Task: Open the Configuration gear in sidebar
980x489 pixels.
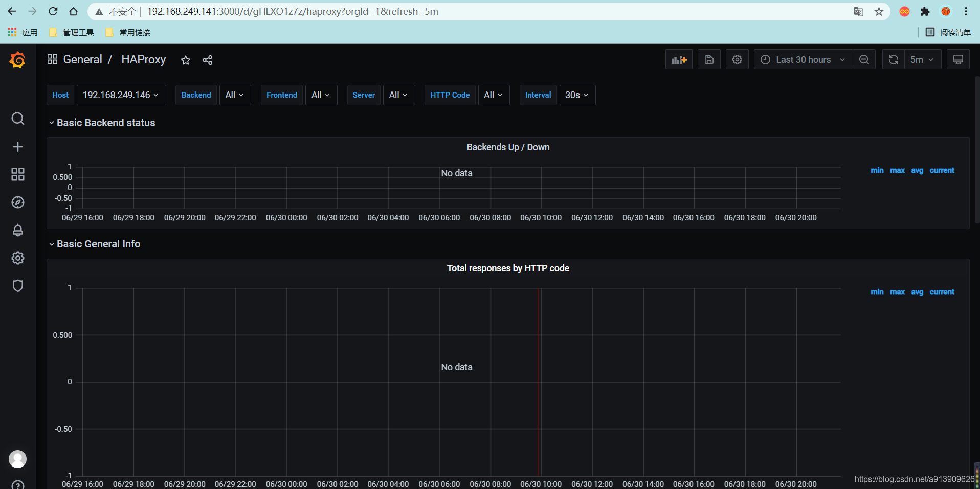Action: point(18,258)
